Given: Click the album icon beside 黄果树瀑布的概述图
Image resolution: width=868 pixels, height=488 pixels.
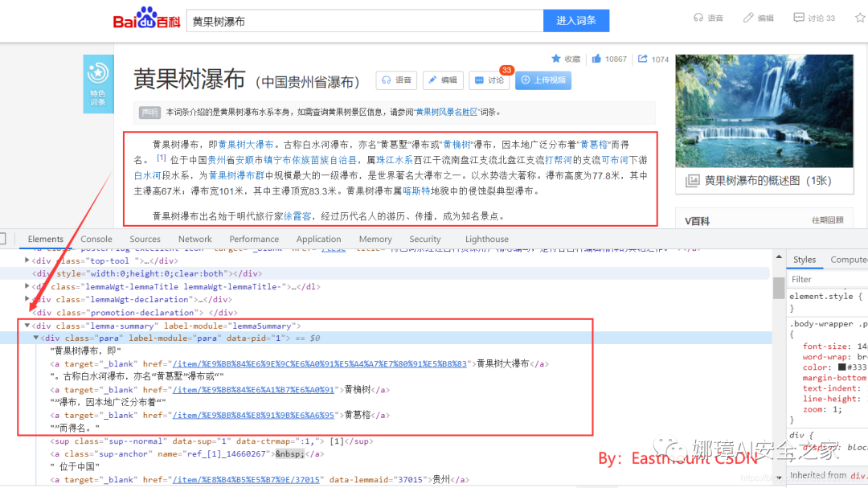Looking at the screenshot, I should (x=692, y=181).
